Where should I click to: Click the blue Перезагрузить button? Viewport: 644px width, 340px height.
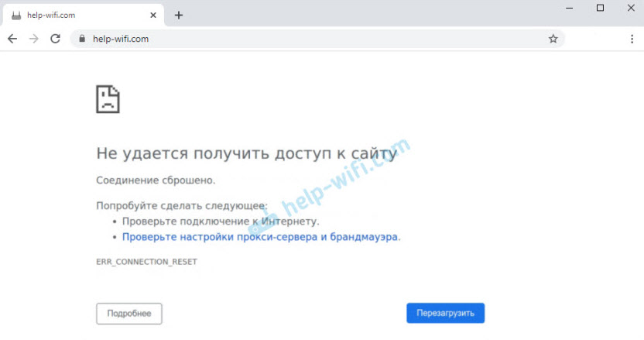click(445, 313)
